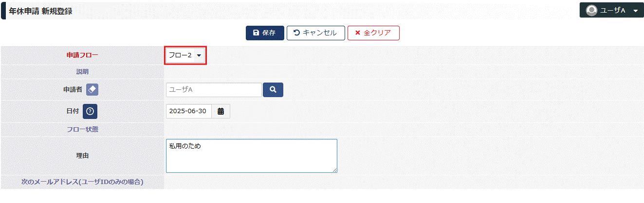Open the ユーザA account menu arrow
644x203 pixels.
tap(635, 11)
